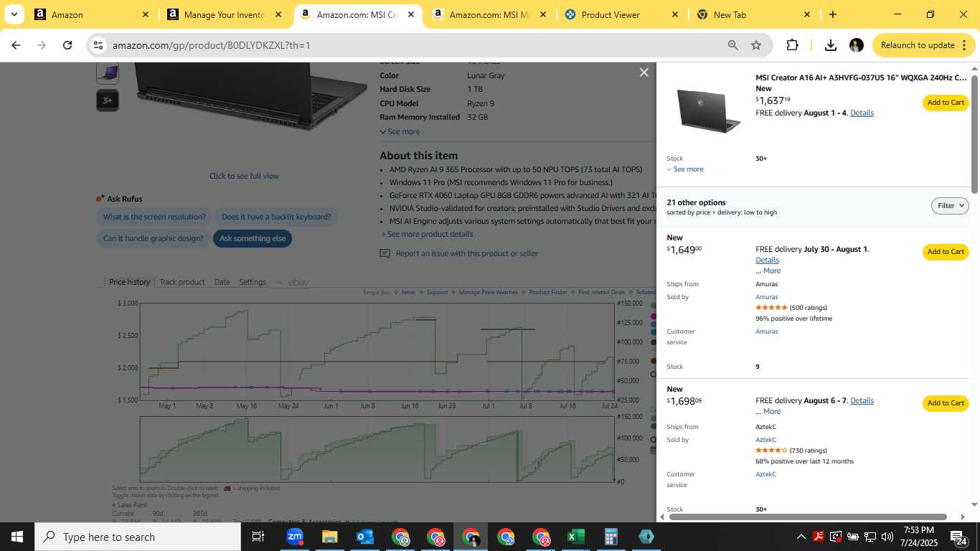Close the Product Viewer tab
This screenshot has height=551, width=980.
(x=674, y=14)
